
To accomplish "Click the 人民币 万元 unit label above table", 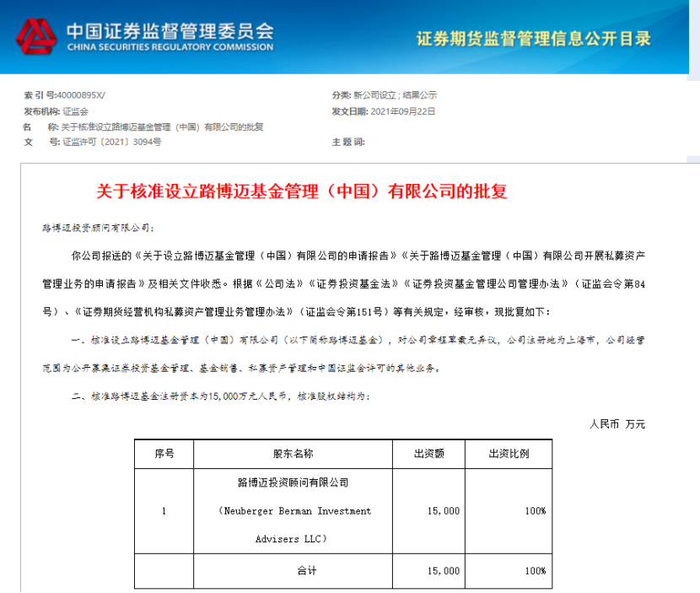I will 617,423.
